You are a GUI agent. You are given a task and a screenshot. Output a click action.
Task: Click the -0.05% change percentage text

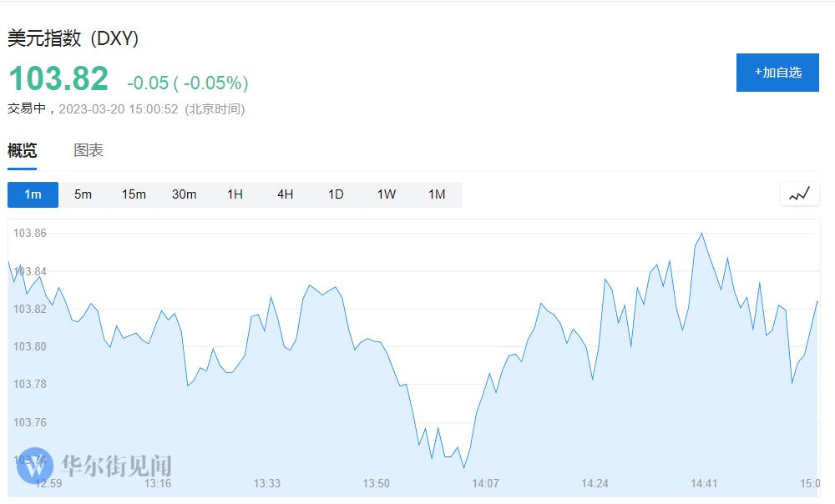coord(215,83)
